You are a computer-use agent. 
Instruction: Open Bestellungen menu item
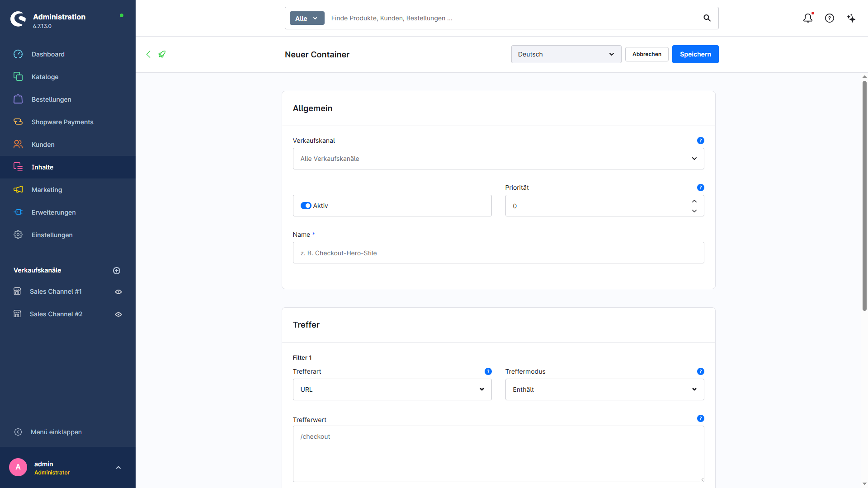tap(68, 99)
